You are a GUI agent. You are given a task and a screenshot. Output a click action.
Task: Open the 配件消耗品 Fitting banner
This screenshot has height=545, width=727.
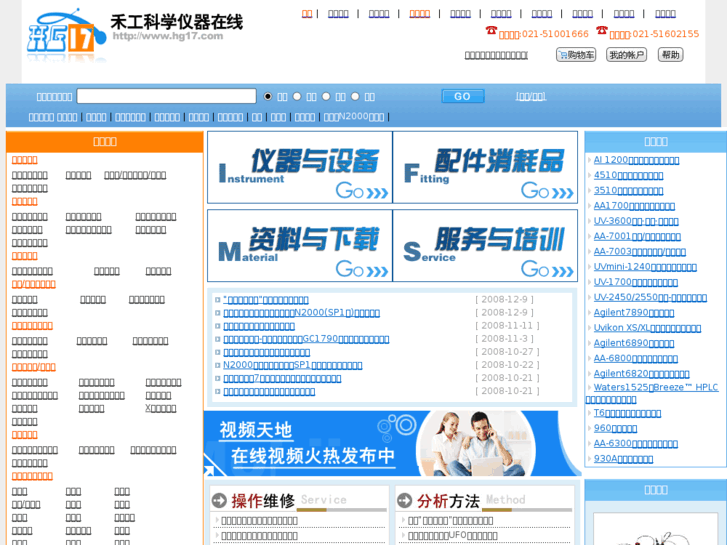(x=485, y=167)
